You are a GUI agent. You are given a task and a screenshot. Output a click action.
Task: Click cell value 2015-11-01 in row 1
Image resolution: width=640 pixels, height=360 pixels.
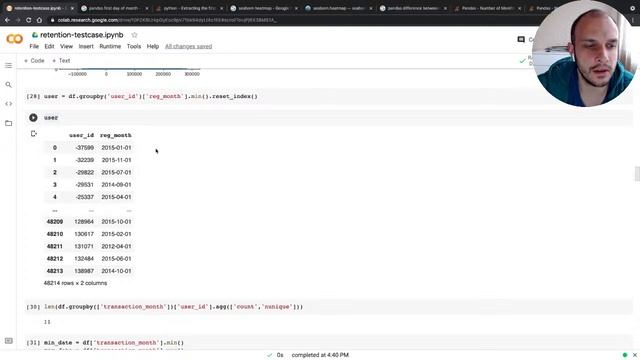(x=116, y=160)
